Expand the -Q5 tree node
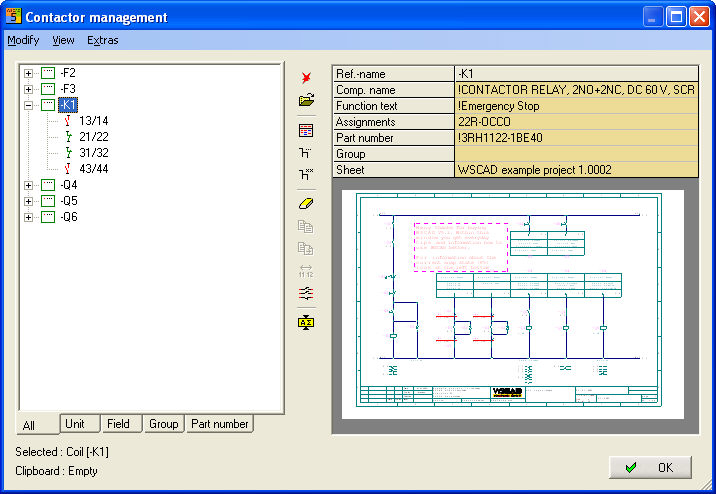Viewport: 716px width, 494px height. click(28, 201)
